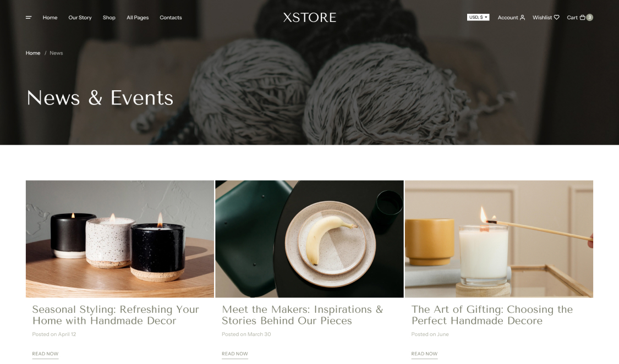619x364 pixels.
Task: Click Read Now under Seasonal Styling post
Action: (46, 354)
